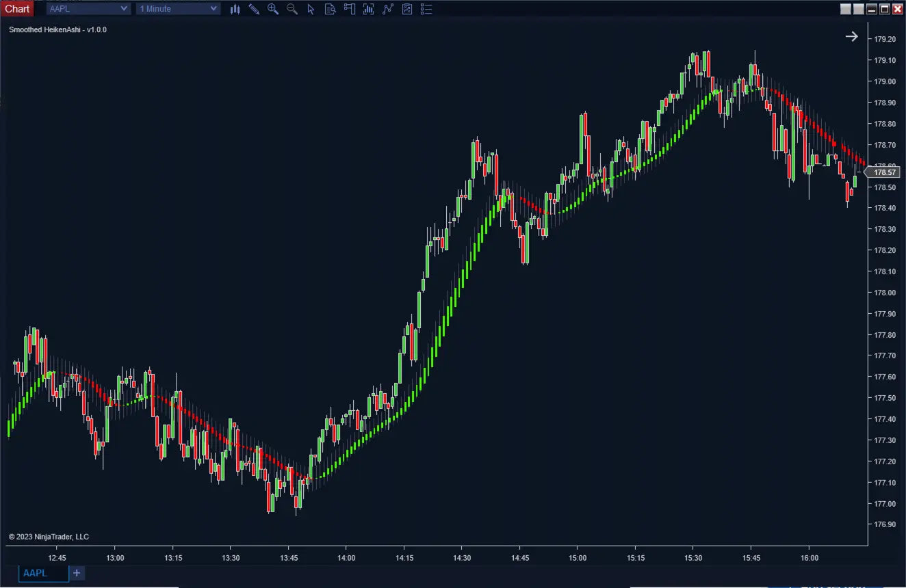This screenshot has width=906, height=588.
Task: Open the data box icon
Action: coord(331,9)
